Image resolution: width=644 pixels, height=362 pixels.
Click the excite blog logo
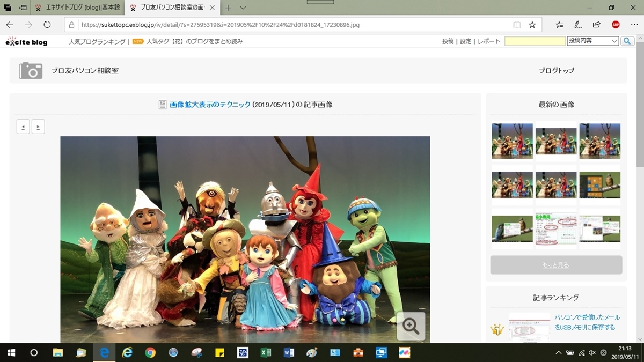pos(27,41)
